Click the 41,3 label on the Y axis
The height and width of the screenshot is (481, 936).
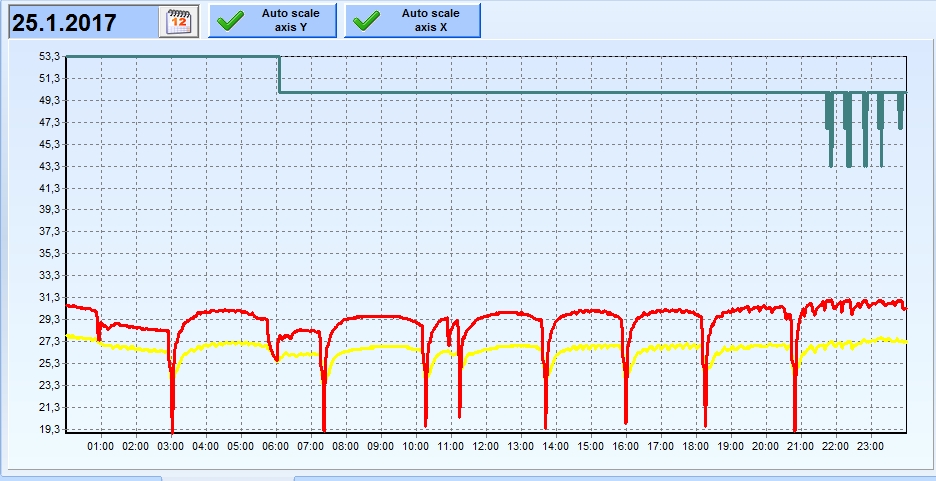[x=49, y=188]
